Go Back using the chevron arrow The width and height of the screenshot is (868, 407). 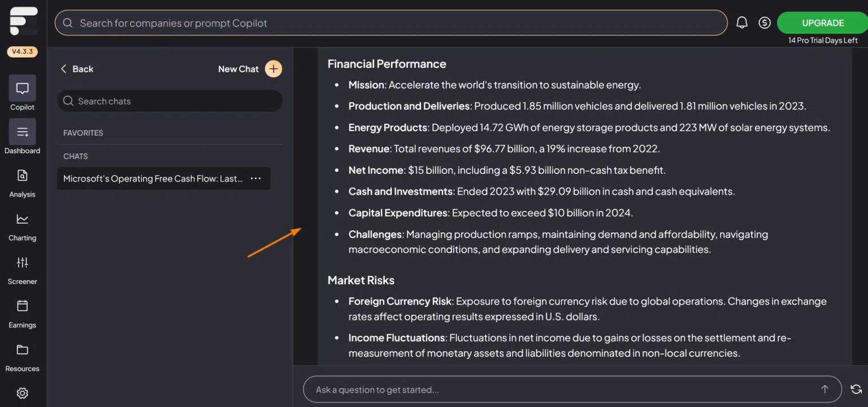click(x=64, y=68)
